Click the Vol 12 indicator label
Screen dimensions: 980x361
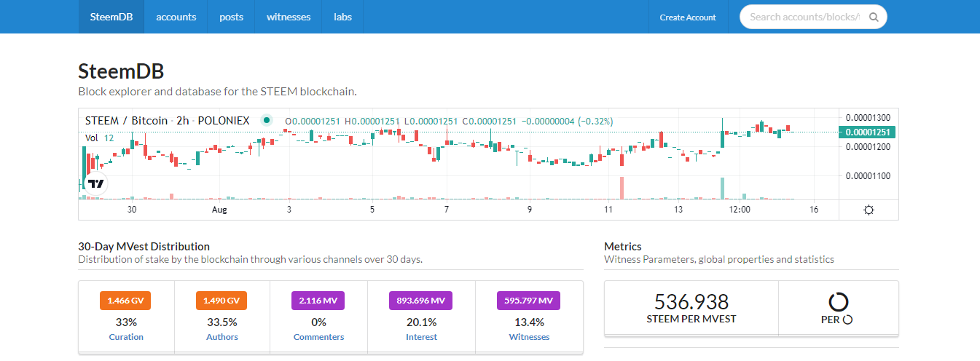[99, 138]
